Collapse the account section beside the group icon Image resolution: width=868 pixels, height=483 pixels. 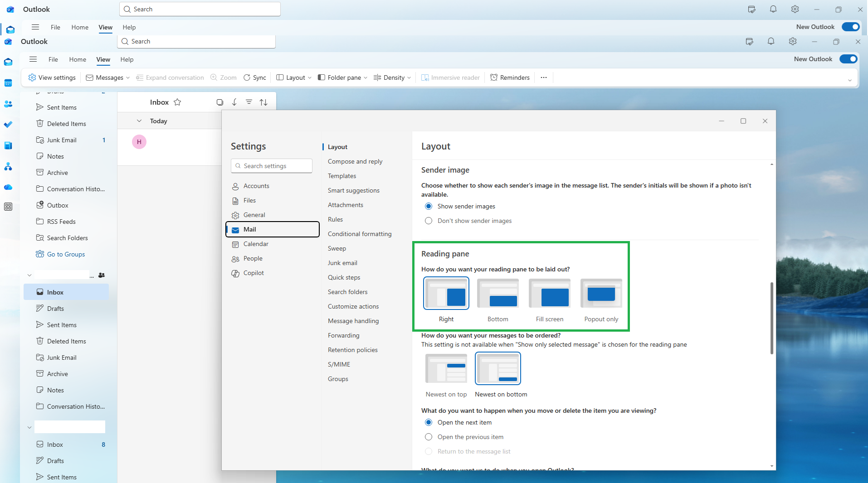29,275
